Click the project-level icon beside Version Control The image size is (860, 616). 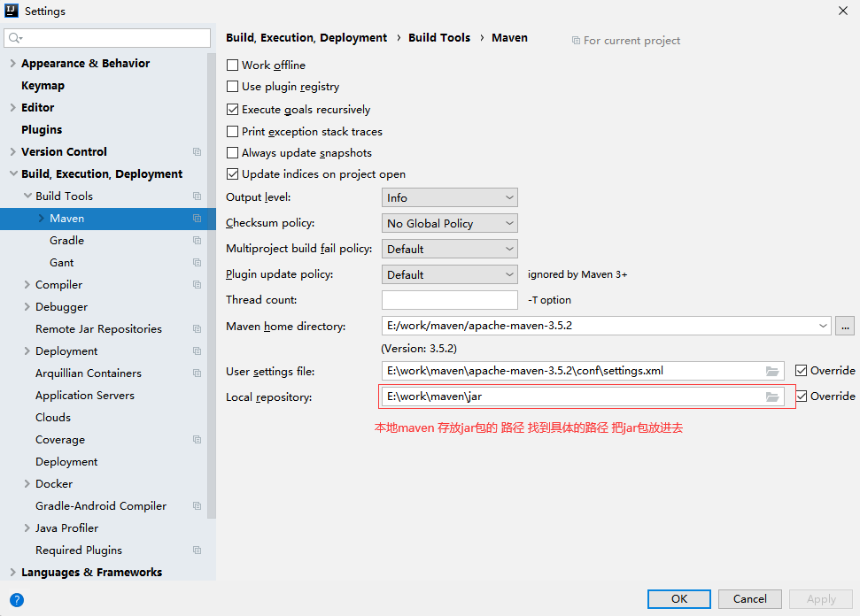197,152
